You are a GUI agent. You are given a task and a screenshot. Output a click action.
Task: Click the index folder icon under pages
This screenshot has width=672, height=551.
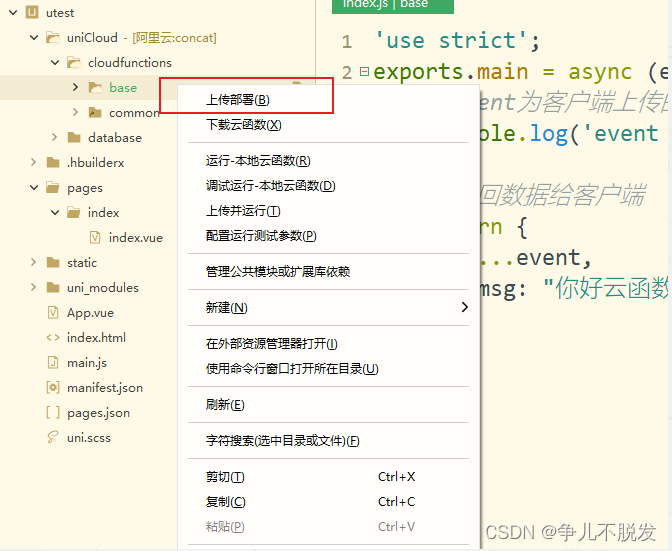tap(74, 213)
